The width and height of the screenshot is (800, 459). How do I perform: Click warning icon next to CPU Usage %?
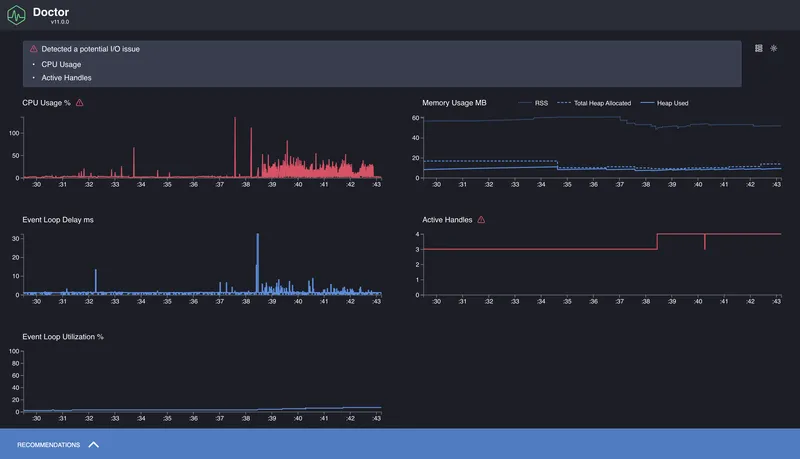(x=79, y=103)
